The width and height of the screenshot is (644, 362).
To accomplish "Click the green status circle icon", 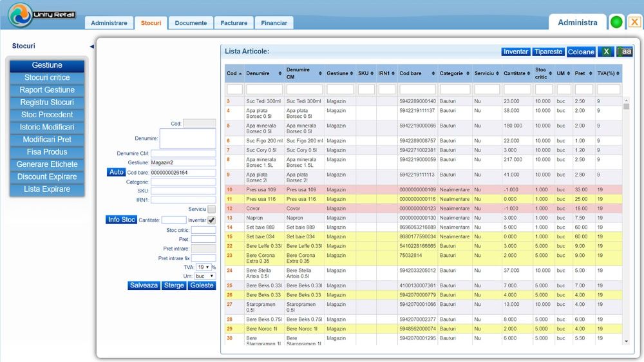I will point(616,23).
